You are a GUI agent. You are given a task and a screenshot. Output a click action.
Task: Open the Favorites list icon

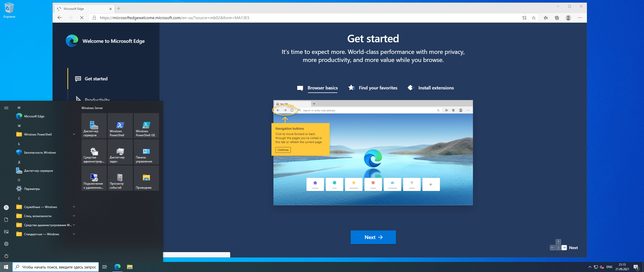546,18
